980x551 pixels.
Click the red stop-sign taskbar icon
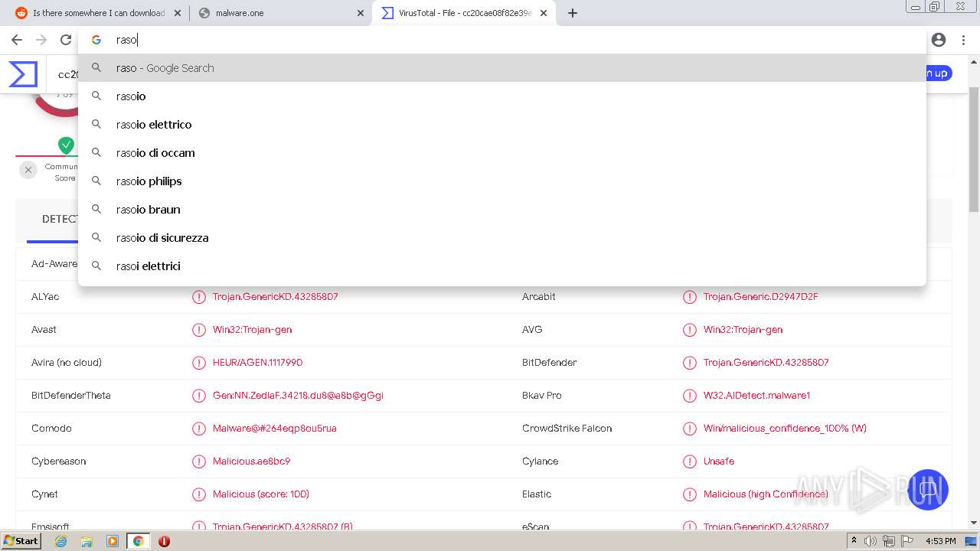[x=164, y=541]
